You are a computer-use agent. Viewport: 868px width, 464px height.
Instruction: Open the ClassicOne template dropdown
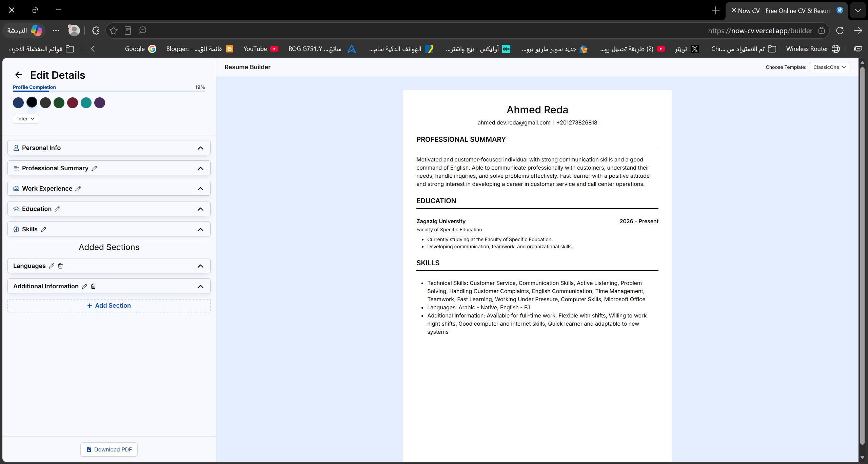829,67
